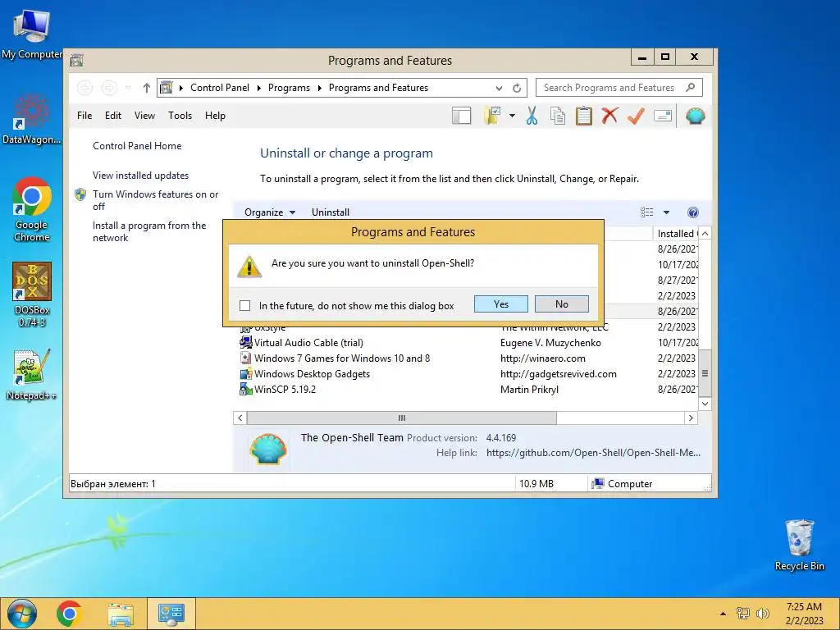Click the horizontal scrollbar left arrow
The width and height of the screenshot is (840, 630).
point(240,418)
